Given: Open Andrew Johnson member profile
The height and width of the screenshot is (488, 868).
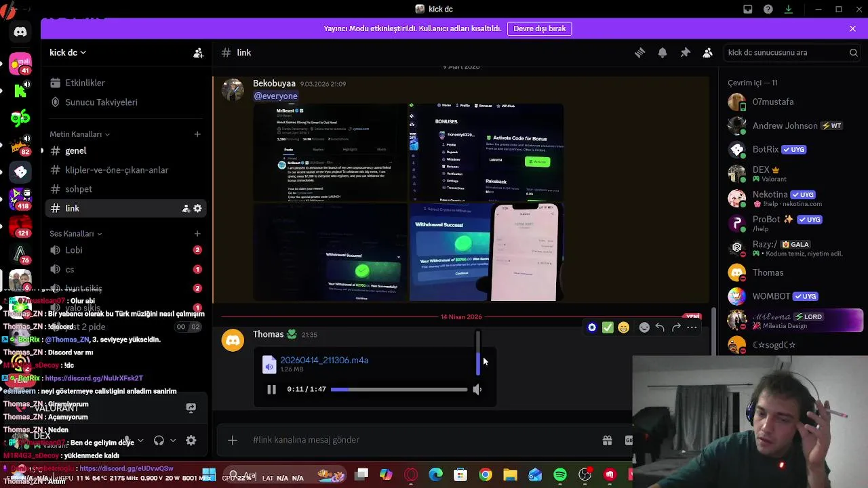Looking at the screenshot, I should click(795, 126).
